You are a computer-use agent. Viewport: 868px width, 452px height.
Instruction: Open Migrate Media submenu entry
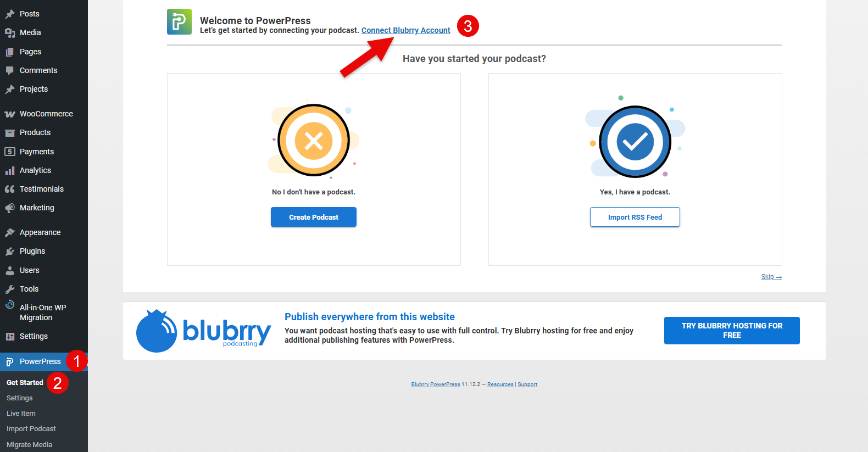[29, 445]
